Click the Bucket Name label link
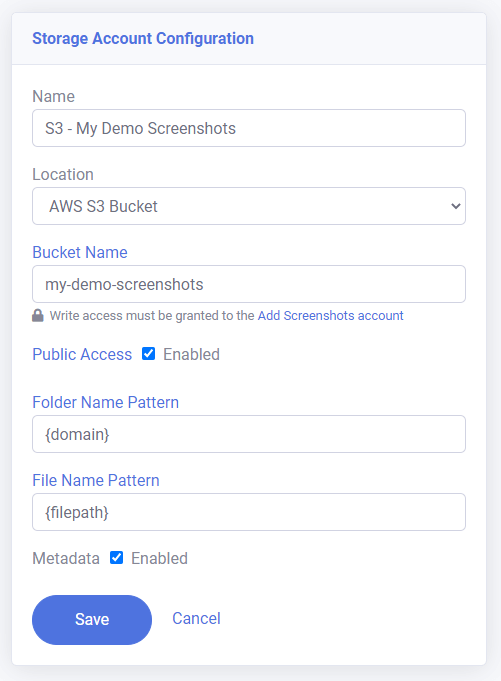The width and height of the screenshot is (501, 681). pos(80,252)
